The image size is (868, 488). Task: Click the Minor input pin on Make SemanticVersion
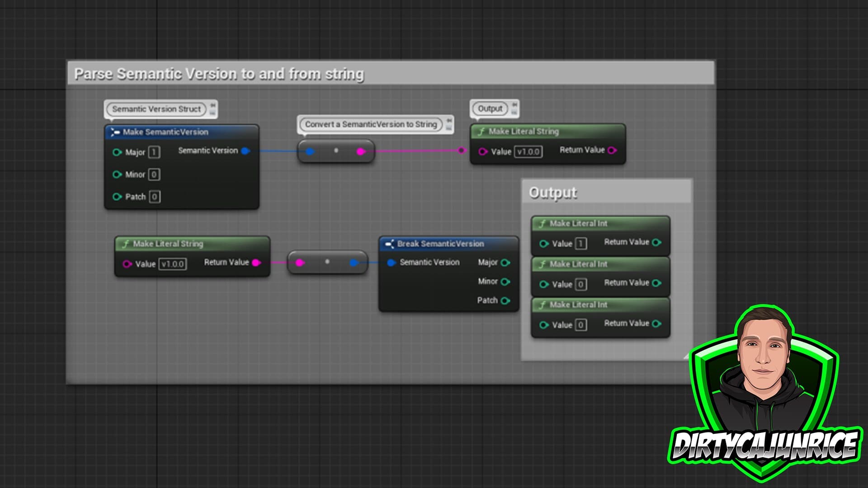click(117, 174)
